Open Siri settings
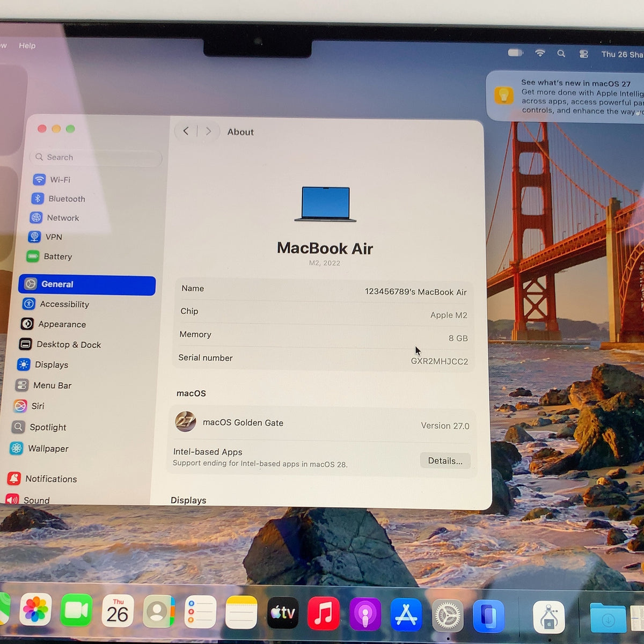 point(30,406)
